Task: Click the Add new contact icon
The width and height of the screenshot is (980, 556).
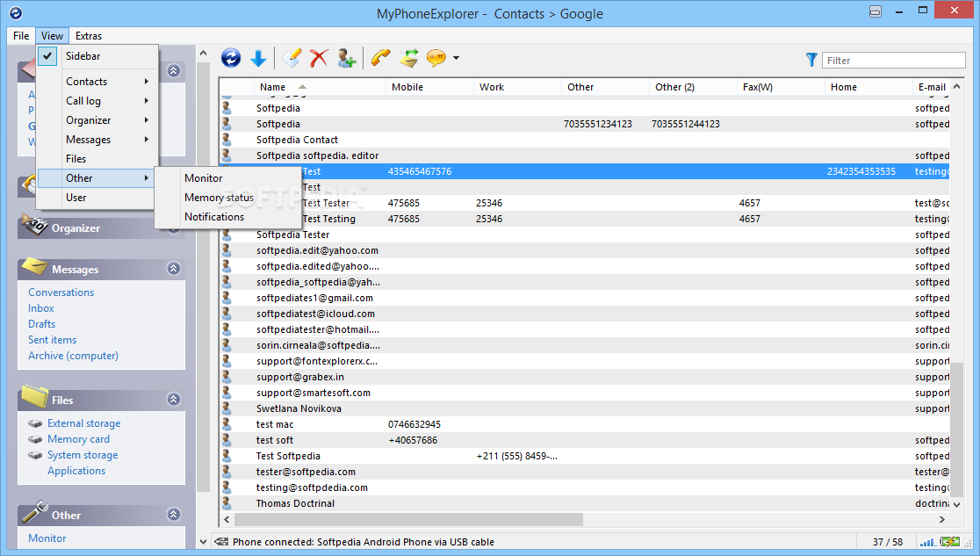Action: [x=346, y=58]
